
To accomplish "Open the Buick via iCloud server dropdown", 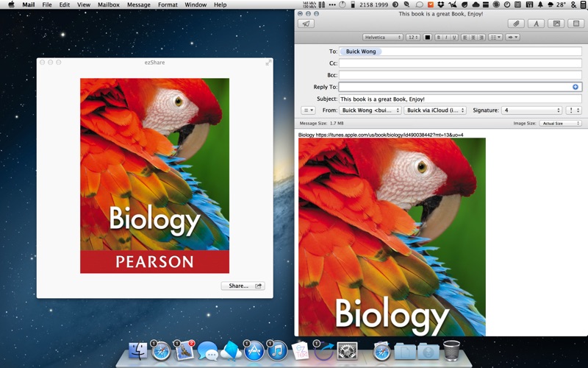I will [435, 110].
